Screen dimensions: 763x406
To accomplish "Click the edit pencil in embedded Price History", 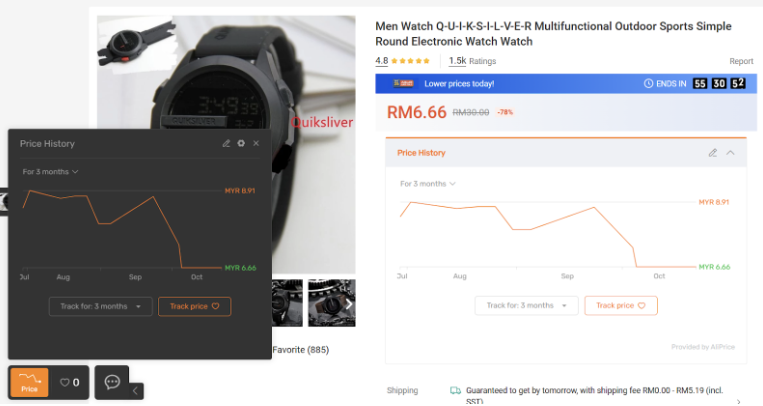I will click(x=713, y=153).
